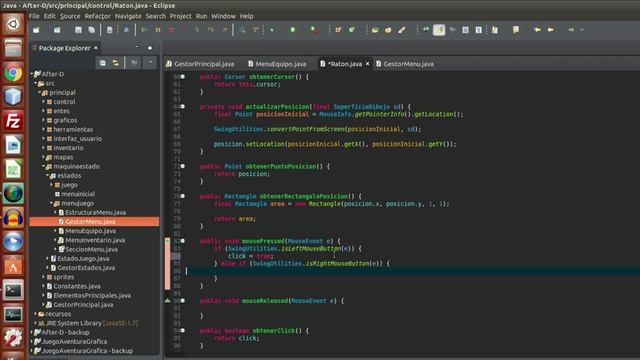Click the green Resume debug icon
The width and height of the screenshot is (640, 360).
click(144, 30)
